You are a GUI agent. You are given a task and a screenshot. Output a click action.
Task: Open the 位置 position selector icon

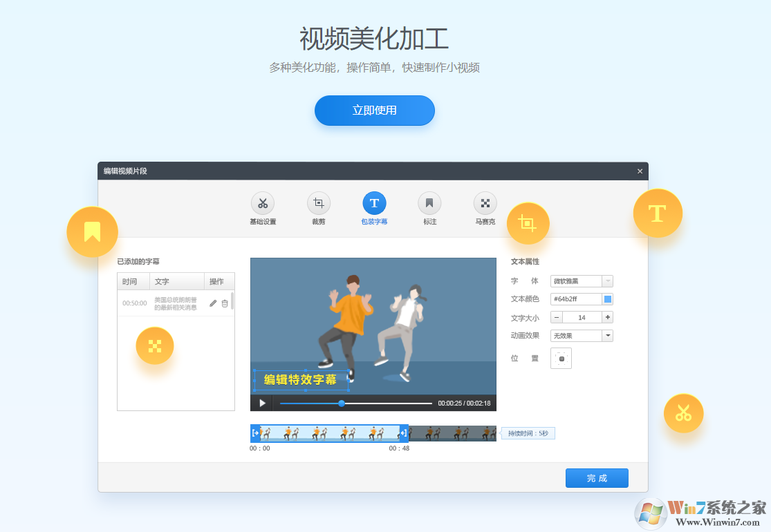(x=561, y=358)
